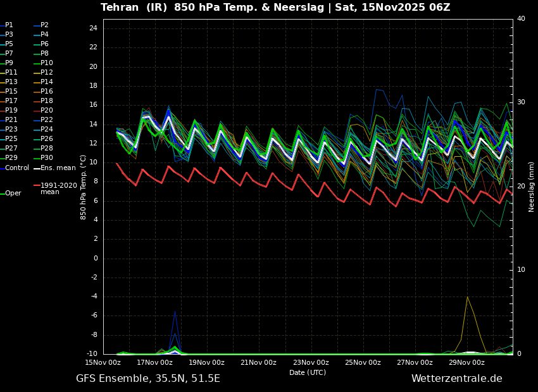Click the Date (UTC) axis label
538x392 pixels.
tap(308, 373)
